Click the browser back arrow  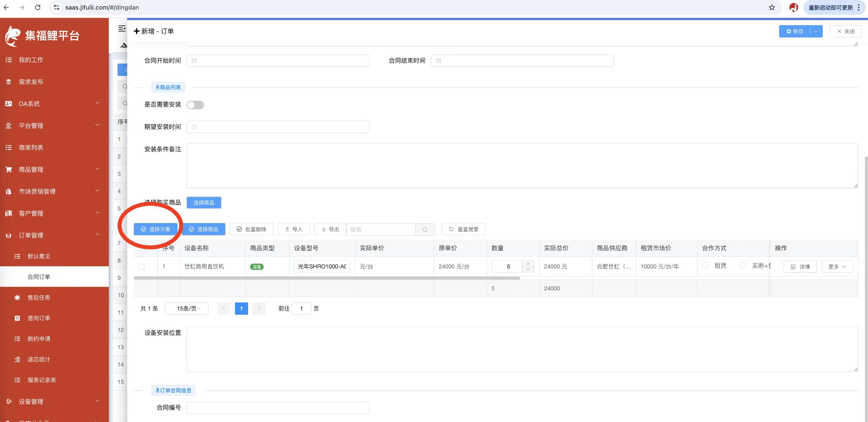coord(6,7)
